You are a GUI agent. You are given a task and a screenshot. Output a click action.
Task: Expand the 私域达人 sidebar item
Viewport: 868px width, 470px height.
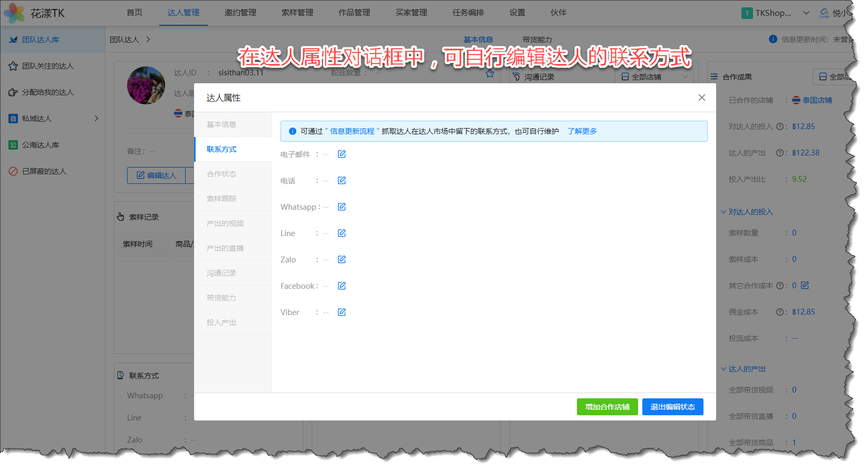[97, 119]
